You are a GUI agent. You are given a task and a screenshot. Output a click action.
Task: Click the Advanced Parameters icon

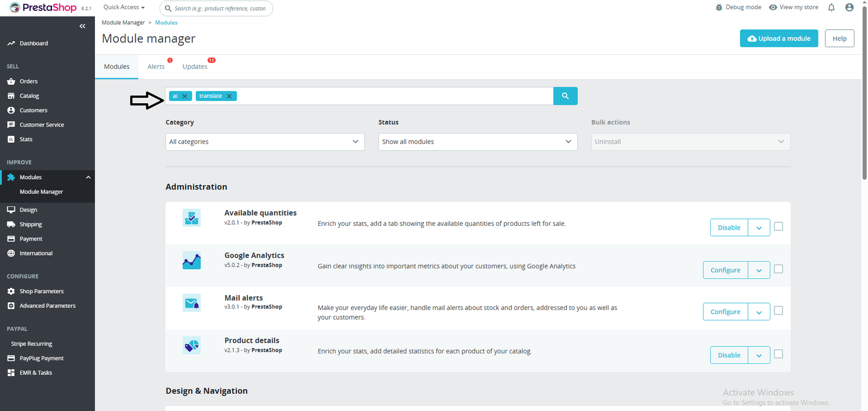pos(11,306)
